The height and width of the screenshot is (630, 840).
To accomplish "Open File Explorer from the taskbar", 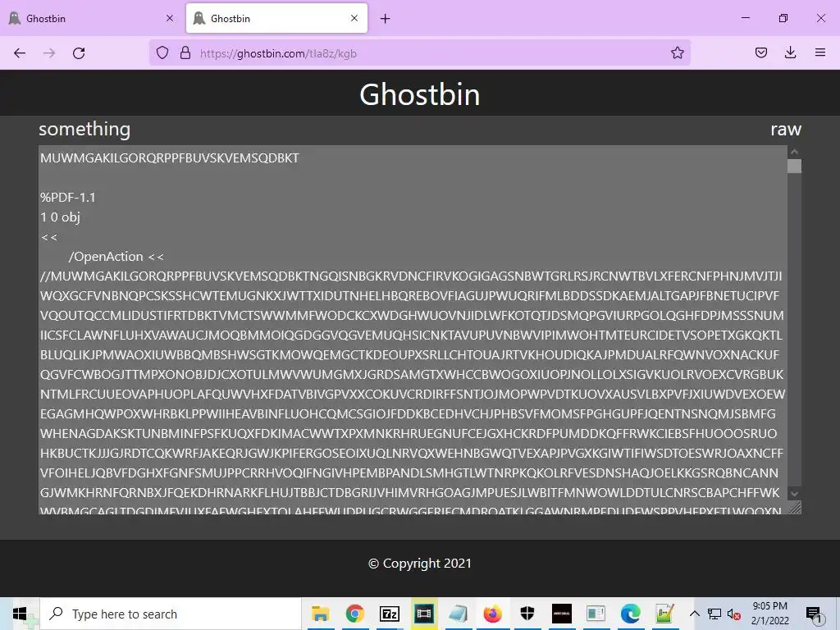I will [321, 614].
